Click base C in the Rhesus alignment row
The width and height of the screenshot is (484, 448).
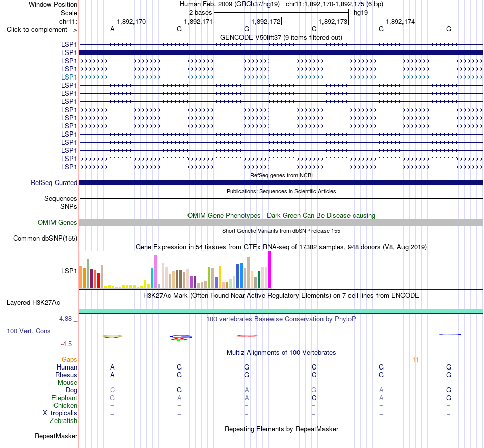tap(314, 375)
